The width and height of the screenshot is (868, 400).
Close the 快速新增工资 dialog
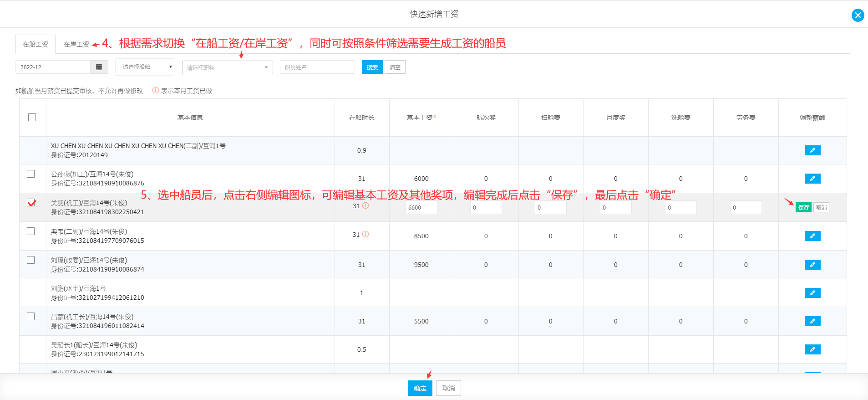tap(858, 15)
